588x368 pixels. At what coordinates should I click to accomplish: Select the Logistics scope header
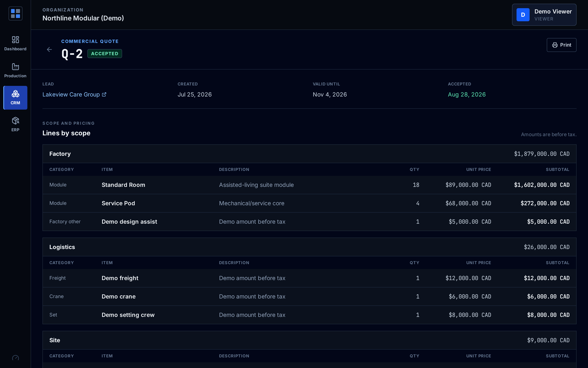pos(309,247)
